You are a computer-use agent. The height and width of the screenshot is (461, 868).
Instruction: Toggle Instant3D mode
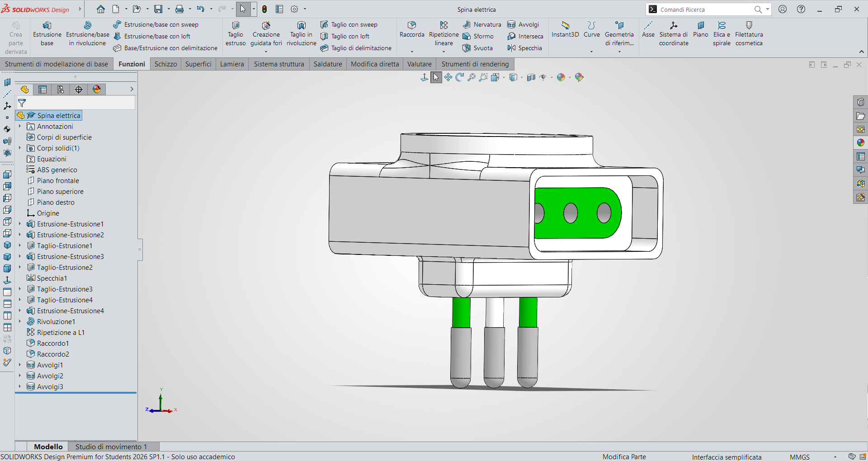(565, 29)
